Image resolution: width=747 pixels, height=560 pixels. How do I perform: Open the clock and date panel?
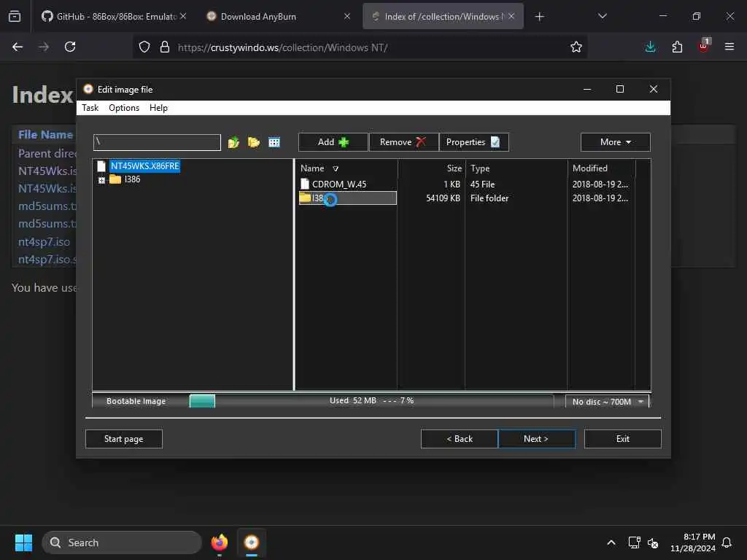(x=693, y=542)
